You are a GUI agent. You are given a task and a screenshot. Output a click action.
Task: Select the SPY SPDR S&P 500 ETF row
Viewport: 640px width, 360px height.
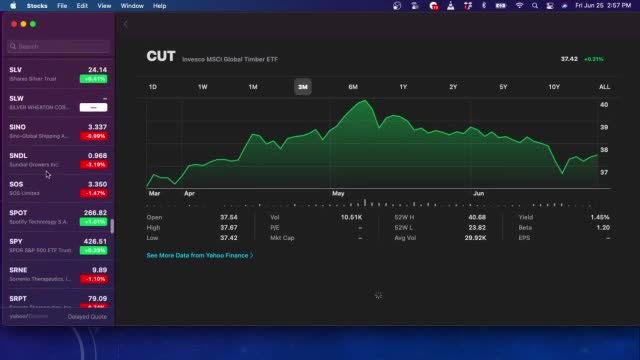click(58, 246)
